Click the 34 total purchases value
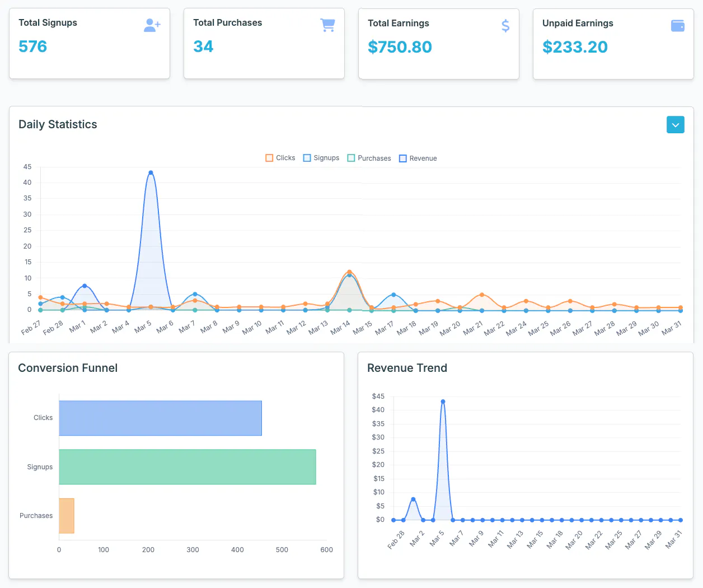This screenshot has width=703, height=588. (x=203, y=46)
